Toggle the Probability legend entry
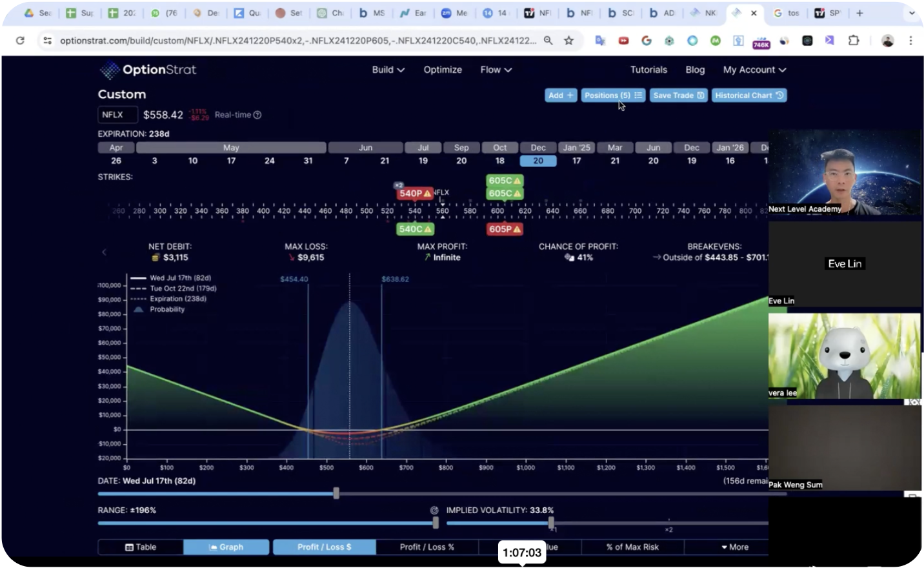 (x=157, y=309)
